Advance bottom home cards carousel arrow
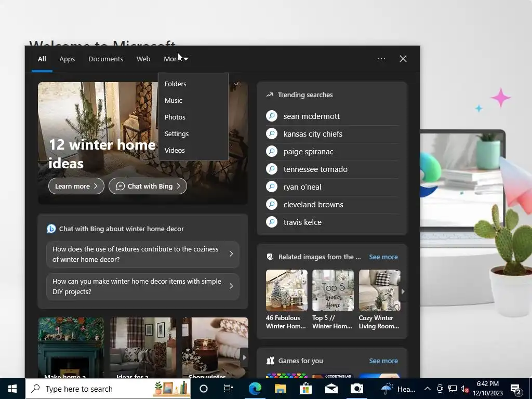This screenshot has height=399, width=532. 244,357
